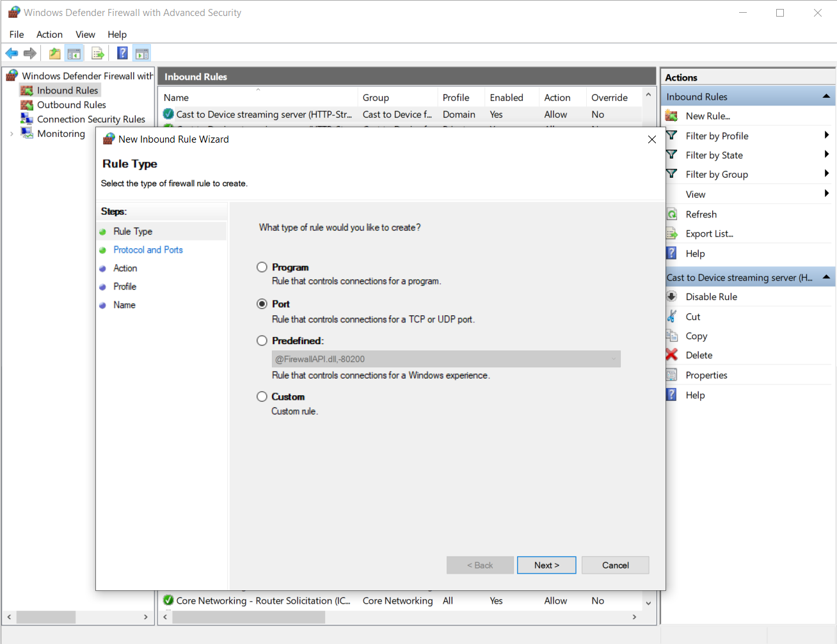837x644 pixels.
Task: Click green check icon of Cast to Device rule
Action: click(x=168, y=114)
